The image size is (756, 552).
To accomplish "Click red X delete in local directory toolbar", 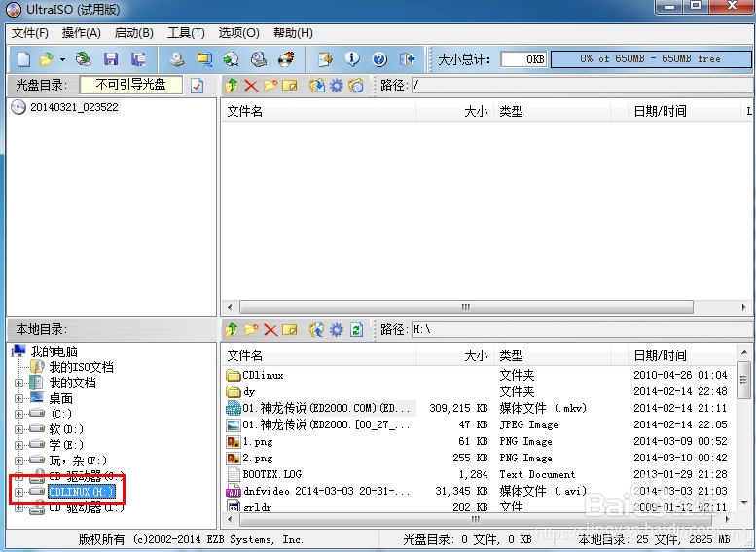I will point(270,330).
